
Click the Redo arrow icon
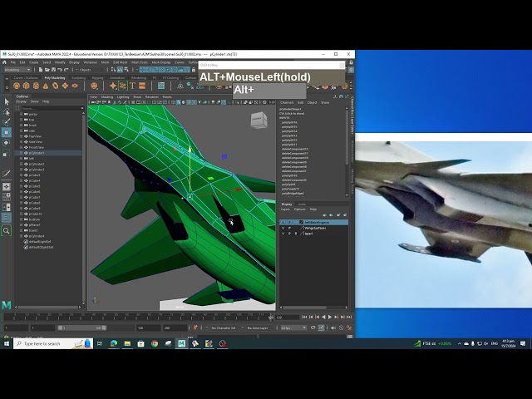click(66, 70)
